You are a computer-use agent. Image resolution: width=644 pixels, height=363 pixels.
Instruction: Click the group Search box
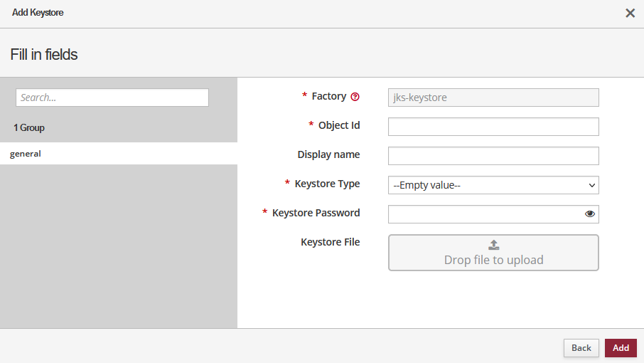point(112,98)
